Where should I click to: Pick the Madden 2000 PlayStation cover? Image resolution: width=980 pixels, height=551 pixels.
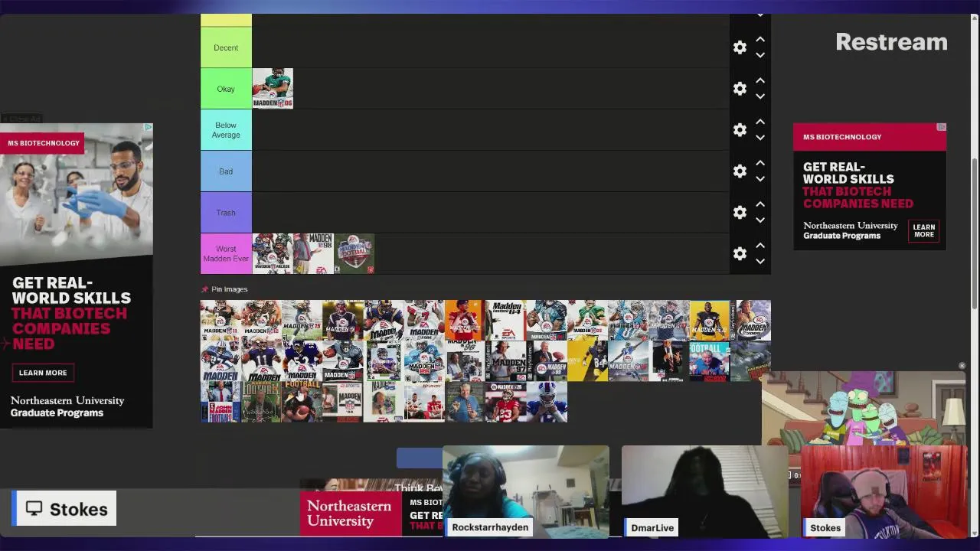750,320
